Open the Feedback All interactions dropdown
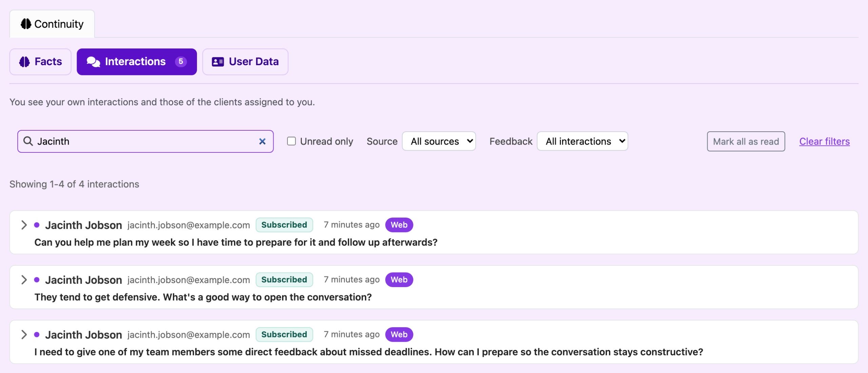Screen dimensions: 868x373 coord(582,141)
